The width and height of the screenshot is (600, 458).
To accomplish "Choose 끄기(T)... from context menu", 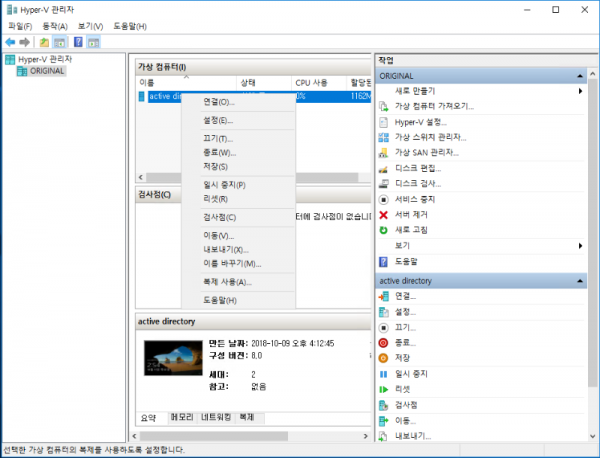I will [238, 139].
